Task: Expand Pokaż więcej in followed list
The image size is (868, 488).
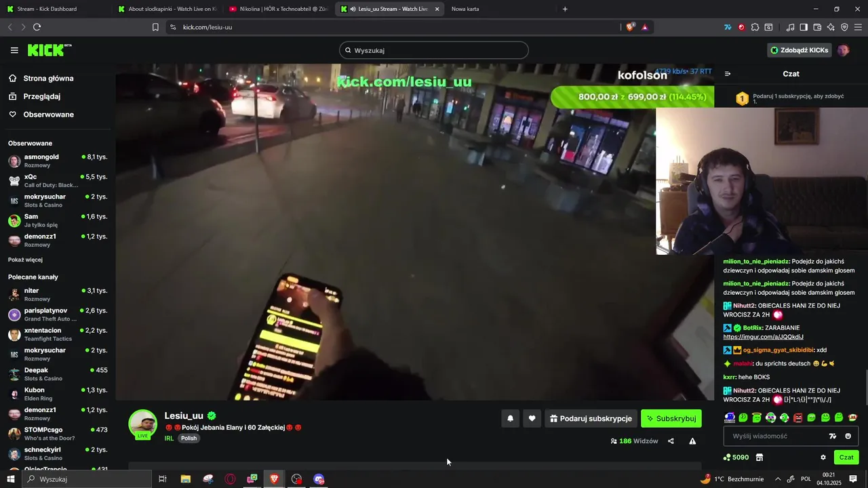Action: coord(25,260)
